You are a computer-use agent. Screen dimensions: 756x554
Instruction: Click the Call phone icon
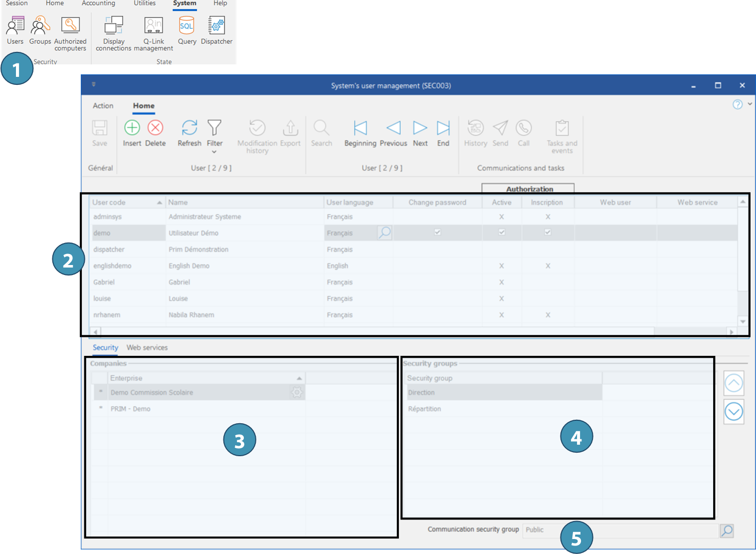(x=524, y=128)
